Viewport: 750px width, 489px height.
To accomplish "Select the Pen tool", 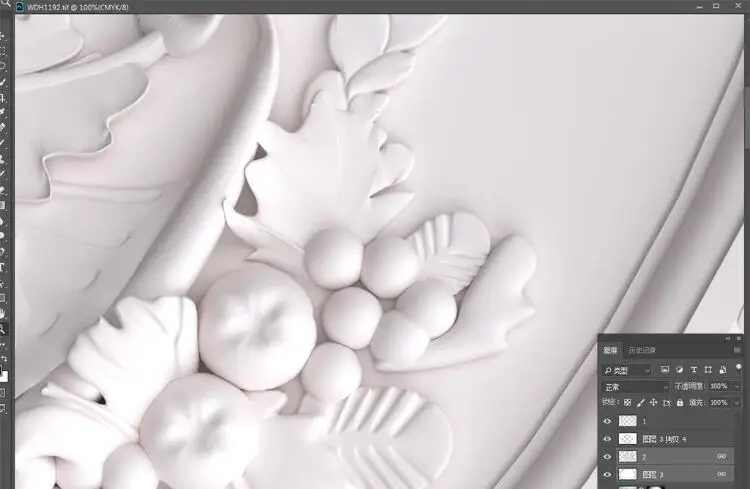I will [2, 252].
